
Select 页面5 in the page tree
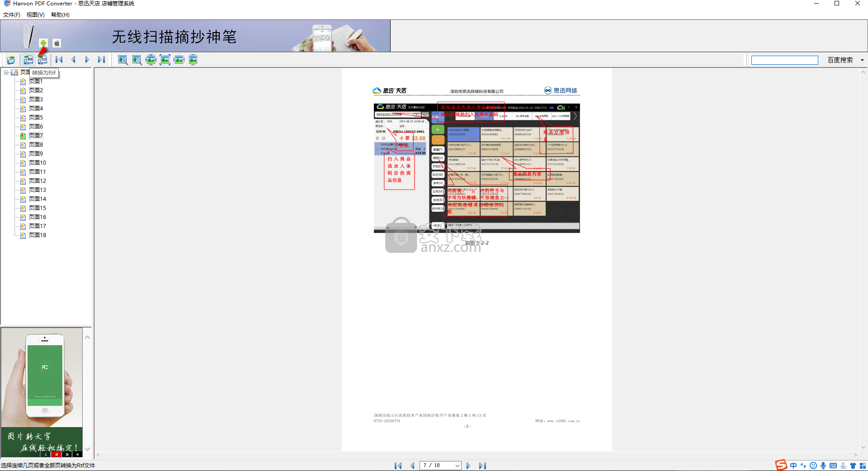(36, 118)
